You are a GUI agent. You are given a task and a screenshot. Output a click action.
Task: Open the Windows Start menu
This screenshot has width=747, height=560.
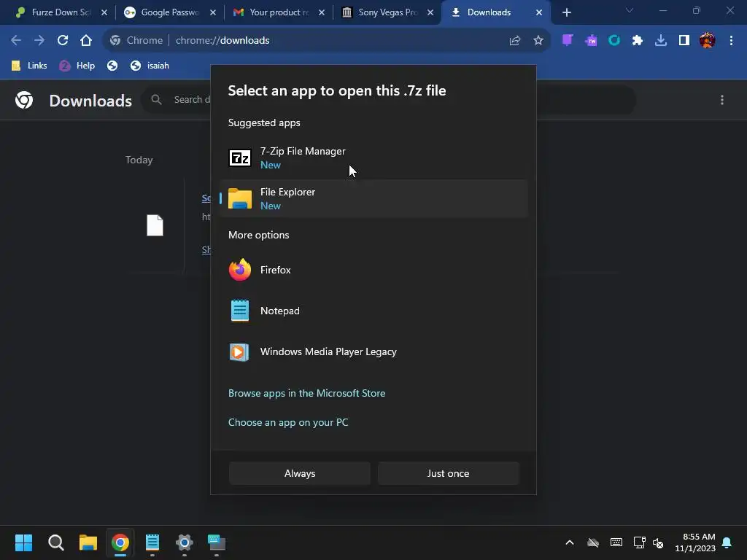24,542
